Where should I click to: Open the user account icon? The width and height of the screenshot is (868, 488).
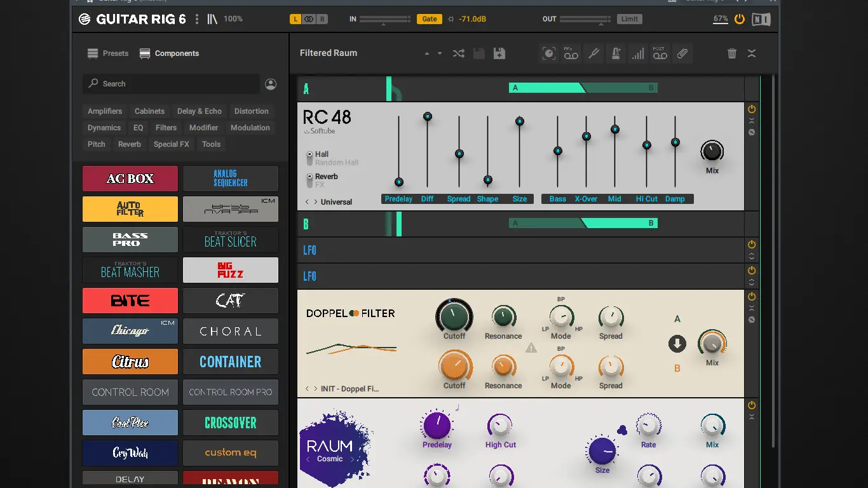tap(271, 84)
